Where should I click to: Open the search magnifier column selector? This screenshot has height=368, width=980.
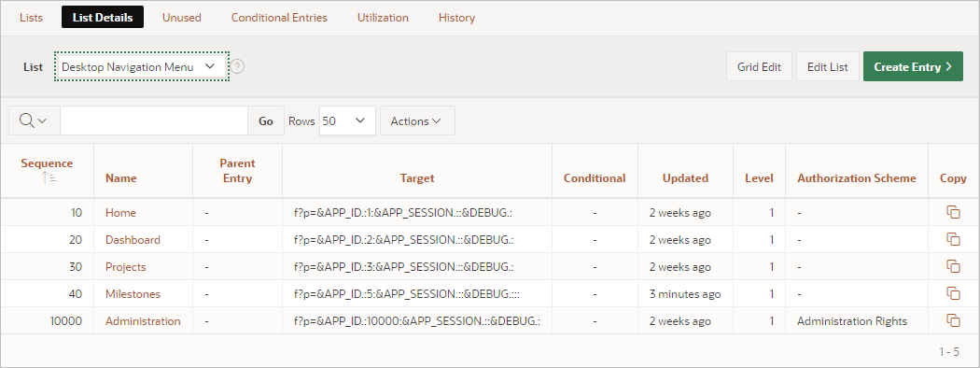35,120
